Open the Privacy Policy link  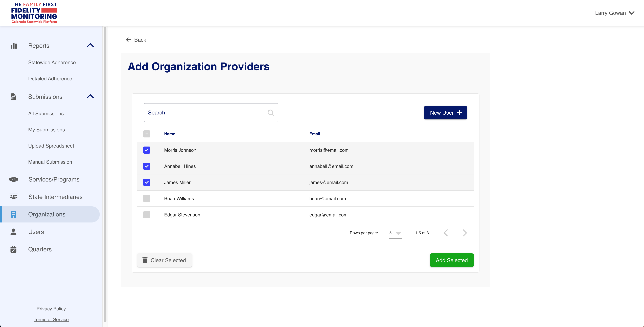click(51, 309)
